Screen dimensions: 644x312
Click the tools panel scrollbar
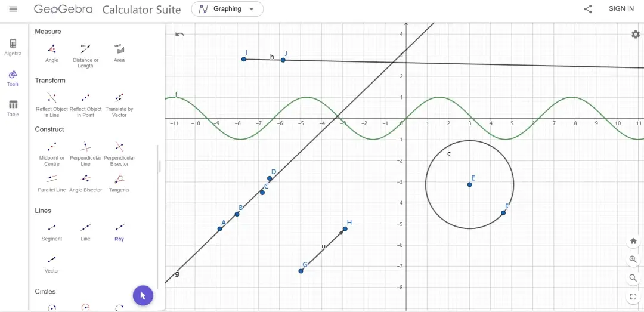point(158,216)
